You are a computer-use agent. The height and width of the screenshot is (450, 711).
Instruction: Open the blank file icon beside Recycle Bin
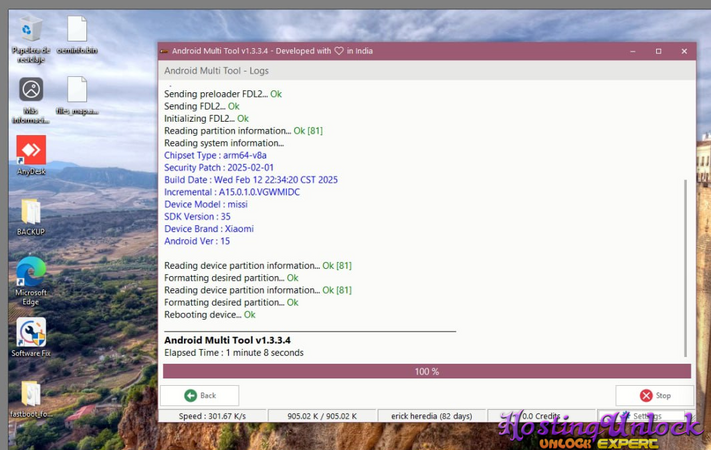77,31
